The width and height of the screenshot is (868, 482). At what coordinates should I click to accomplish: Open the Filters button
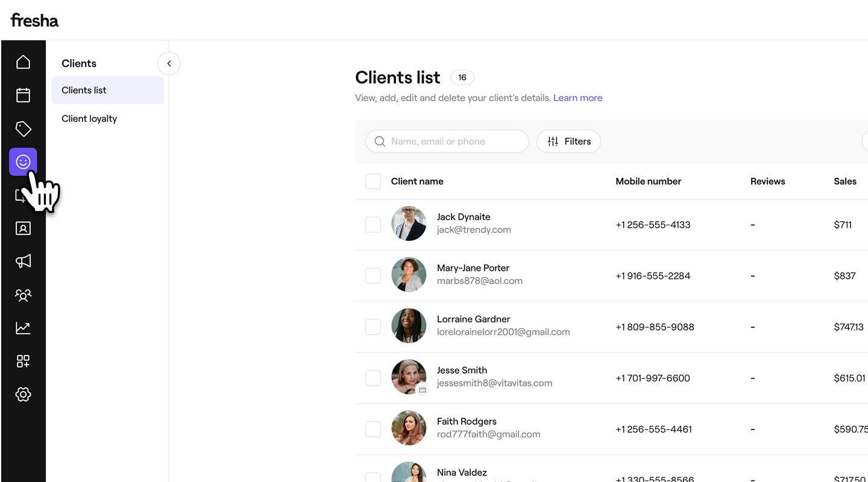tap(568, 142)
